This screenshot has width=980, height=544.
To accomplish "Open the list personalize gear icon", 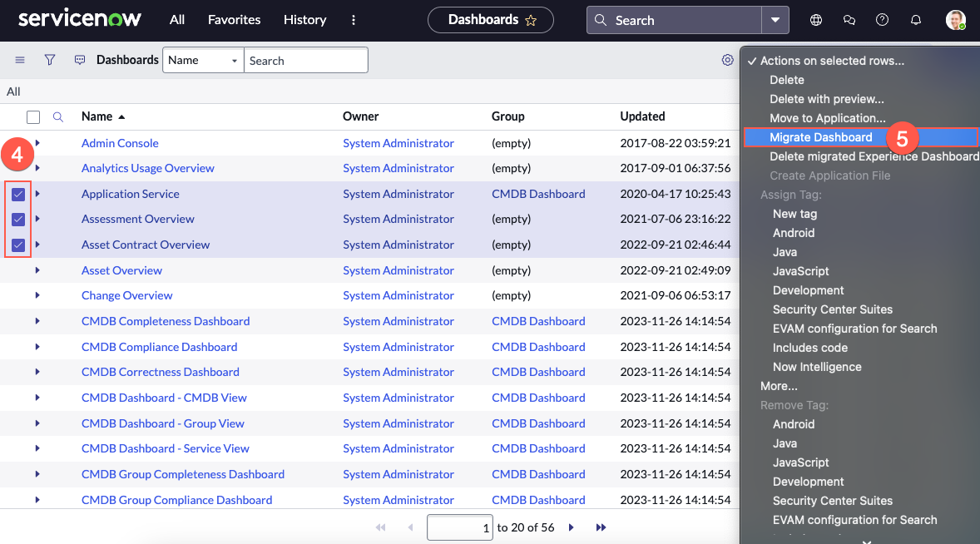I will pyautogui.click(x=727, y=60).
